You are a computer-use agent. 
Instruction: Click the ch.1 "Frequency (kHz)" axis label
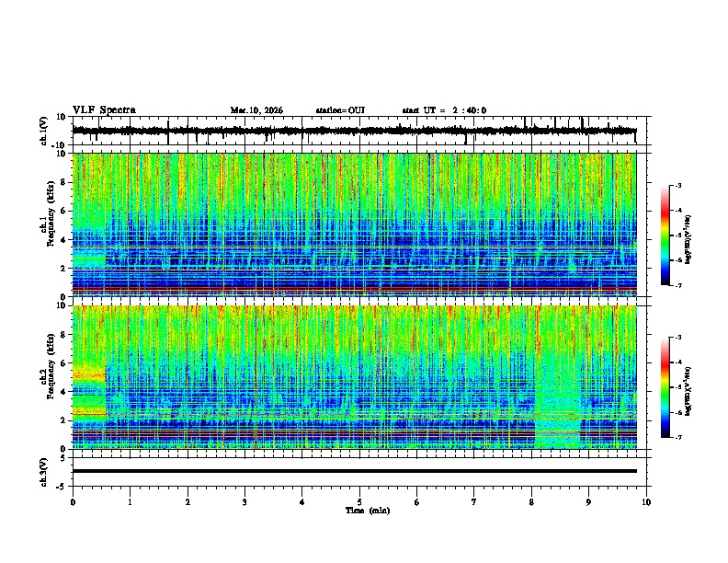click(51, 213)
